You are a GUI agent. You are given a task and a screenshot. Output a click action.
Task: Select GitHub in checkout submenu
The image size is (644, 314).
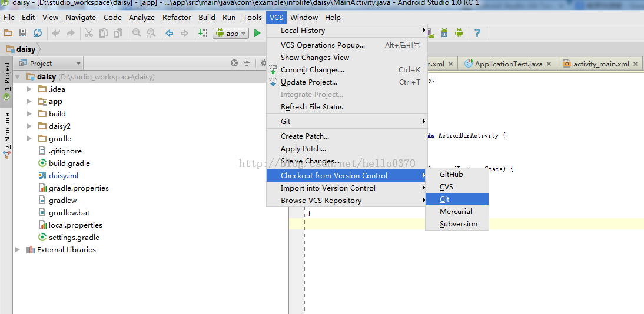point(457,175)
